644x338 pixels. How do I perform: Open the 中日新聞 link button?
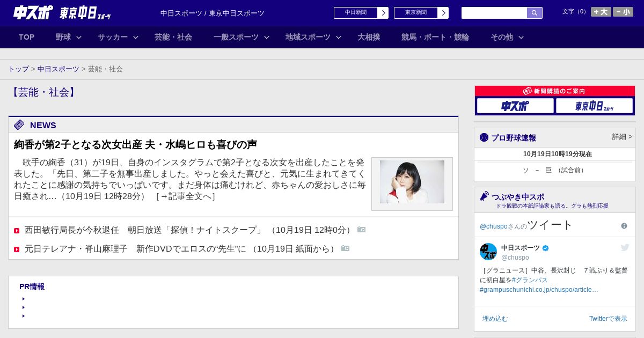click(356, 13)
